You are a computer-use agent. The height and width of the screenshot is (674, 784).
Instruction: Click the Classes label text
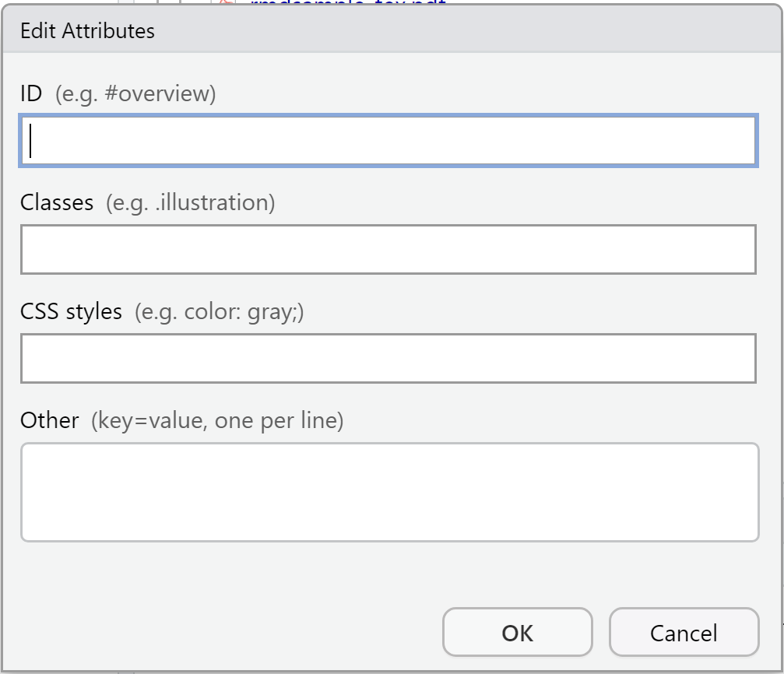(57, 202)
